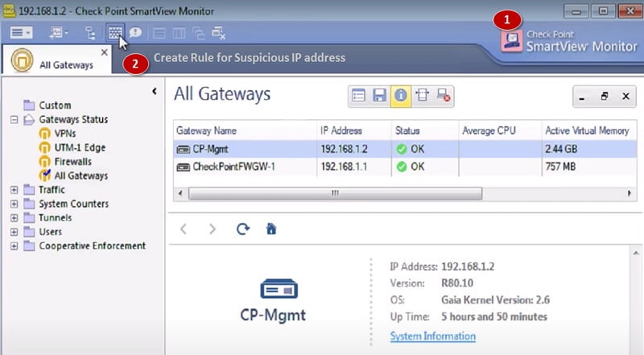644x355 pixels.
Task: Sort by Average CPU column header
Action: point(500,130)
